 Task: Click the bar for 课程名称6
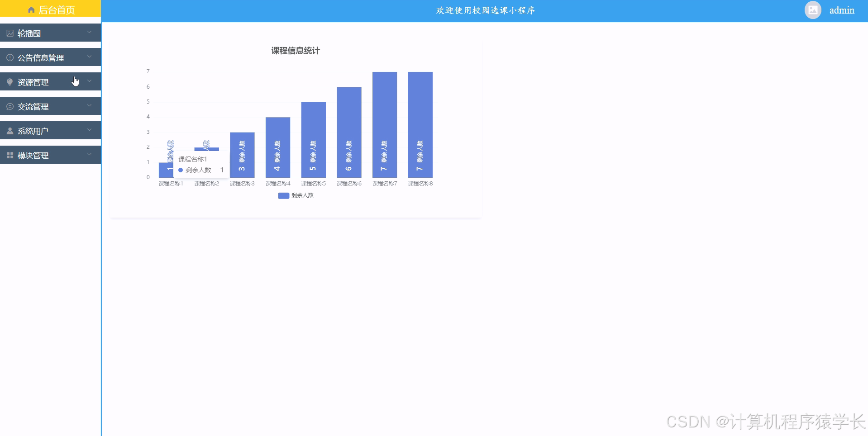pos(349,133)
